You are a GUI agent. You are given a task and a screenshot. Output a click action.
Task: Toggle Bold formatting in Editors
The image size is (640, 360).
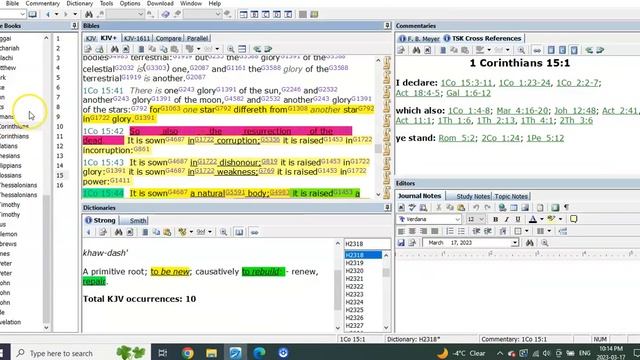(x=496, y=219)
